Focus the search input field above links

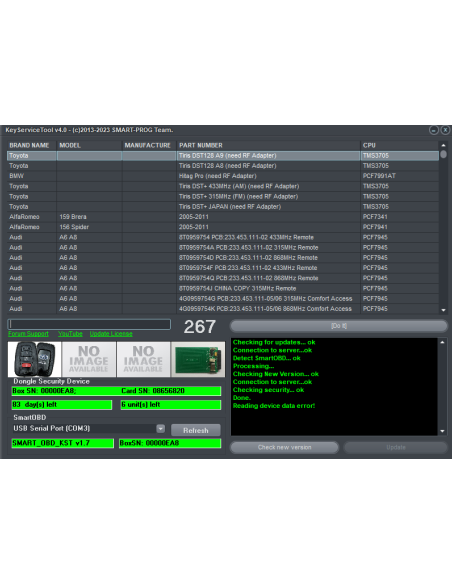(89, 324)
